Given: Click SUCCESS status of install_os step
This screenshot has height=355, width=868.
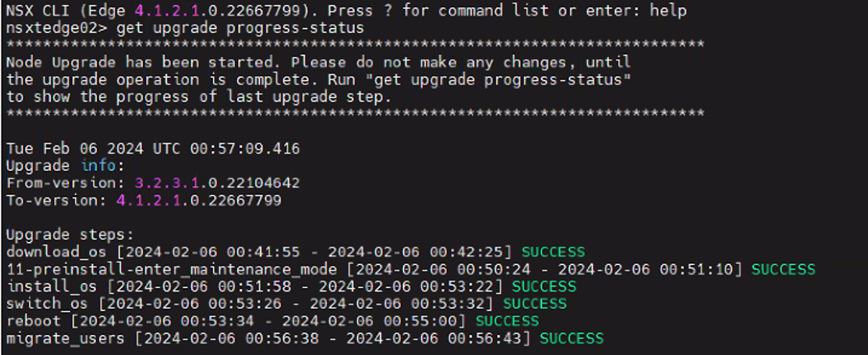Looking at the screenshot, I should click(x=543, y=286).
